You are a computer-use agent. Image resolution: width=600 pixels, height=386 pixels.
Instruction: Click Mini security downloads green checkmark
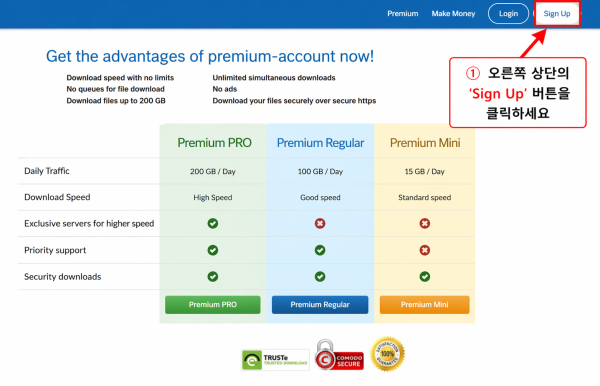click(x=424, y=277)
